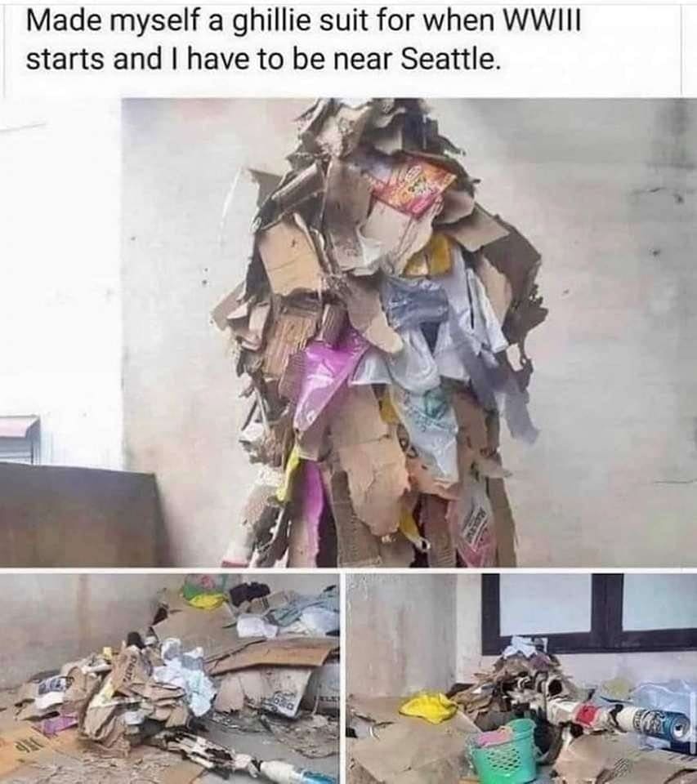The image size is (697, 784).
Task: Open the bottom-right photo with window
Action: [x=521, y=678]
